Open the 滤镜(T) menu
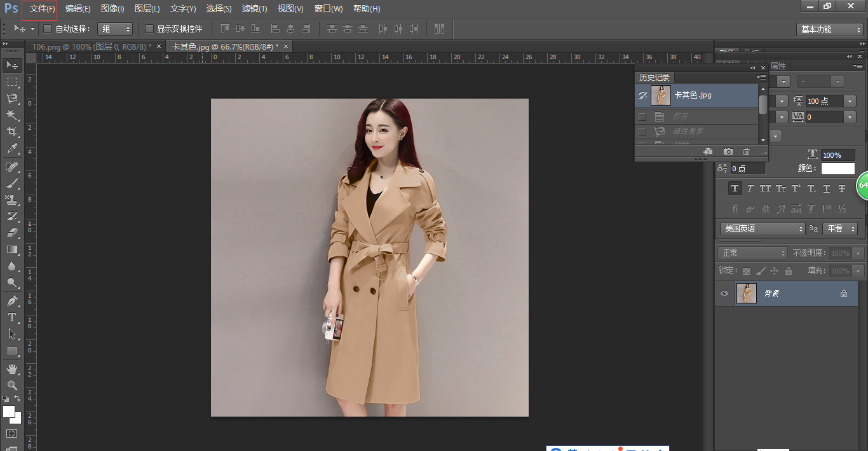 pos(254,8)
